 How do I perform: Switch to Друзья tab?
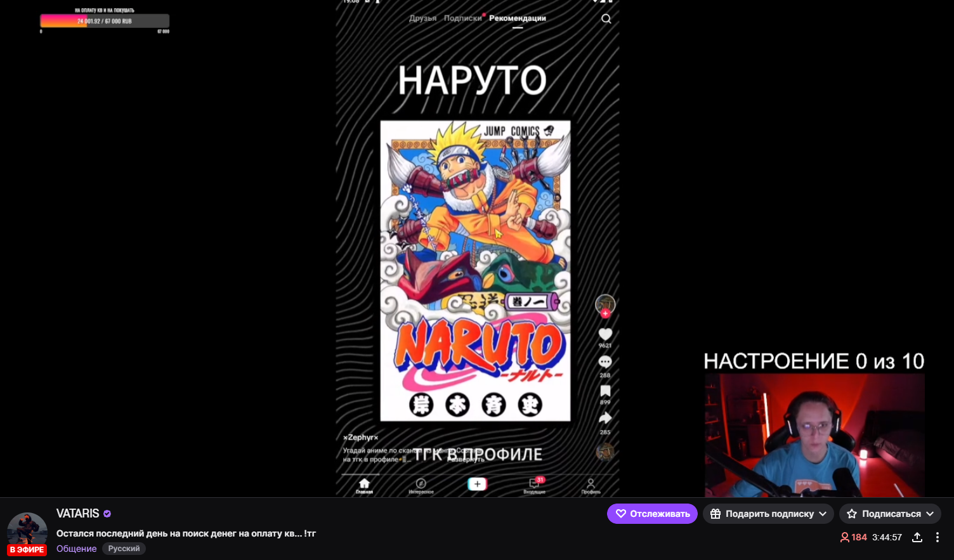pyautogui.click(x=422, y=18)
